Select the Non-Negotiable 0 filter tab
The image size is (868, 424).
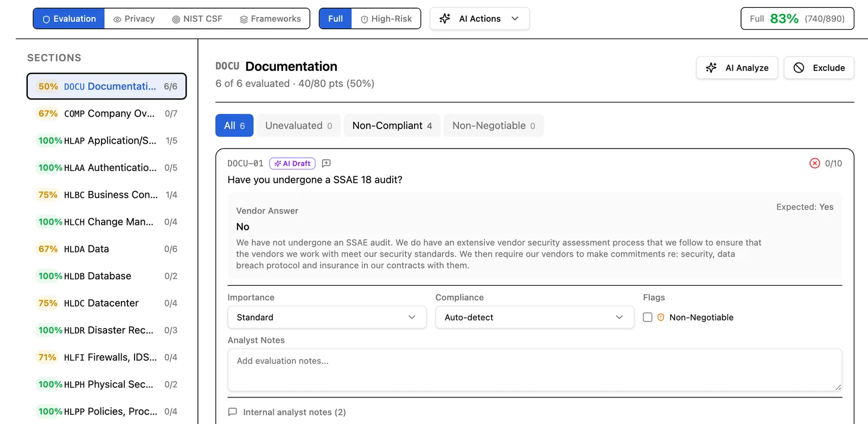coord(494,125)
